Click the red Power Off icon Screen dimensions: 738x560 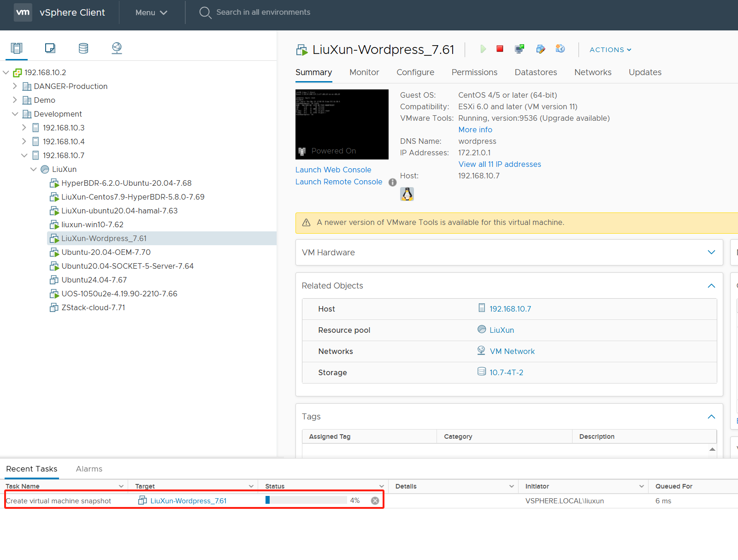click(x=500, y=48)
